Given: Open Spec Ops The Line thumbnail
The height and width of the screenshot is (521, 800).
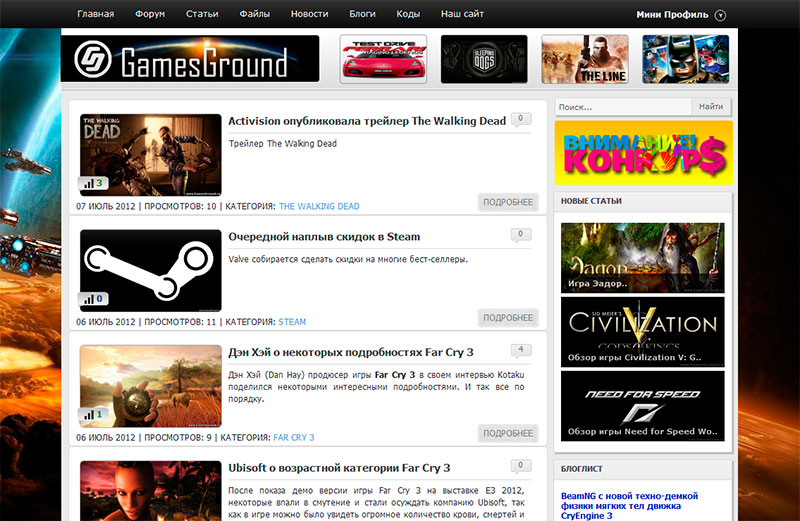Looking at the screenshot, I should (585, 59).
